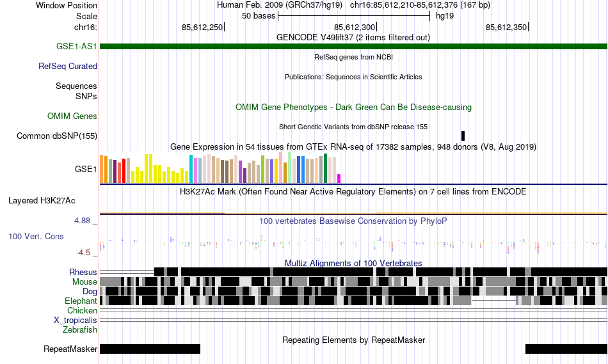Click the dark green bar in GTEx chart
The height and width of the screenshot is (364, 608).
click(x=325, y=168)
